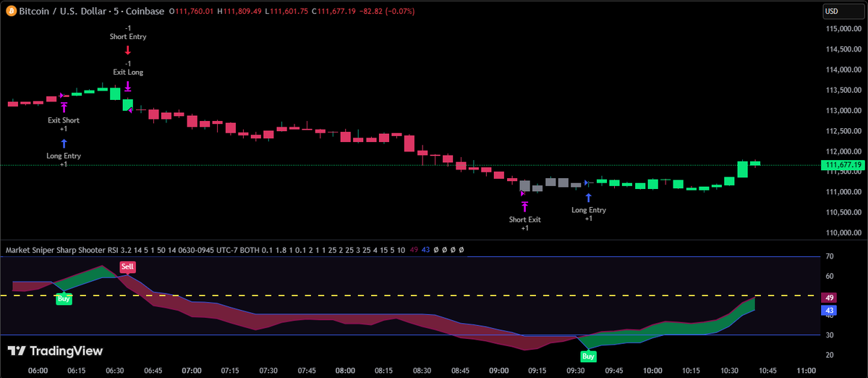
Task: Click the magenta Exit Long arrow marker
Action: pos(127,85)
